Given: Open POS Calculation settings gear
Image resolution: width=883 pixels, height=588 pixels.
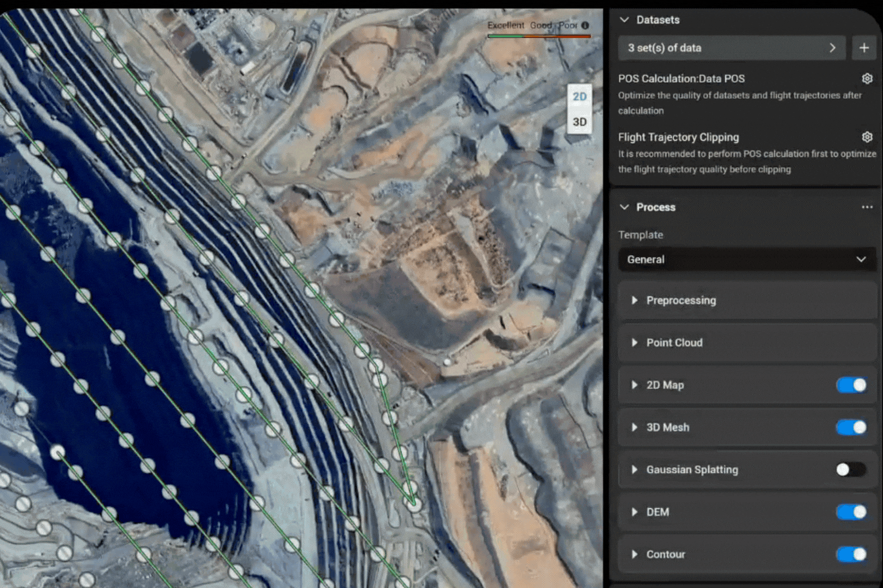Looking at the screenshot, I should [x=867, y=78].
